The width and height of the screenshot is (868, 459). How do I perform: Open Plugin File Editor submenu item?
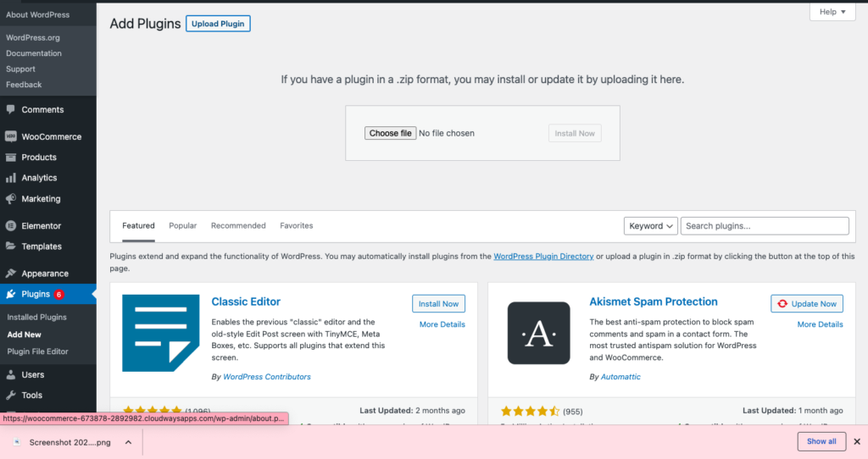37,351
